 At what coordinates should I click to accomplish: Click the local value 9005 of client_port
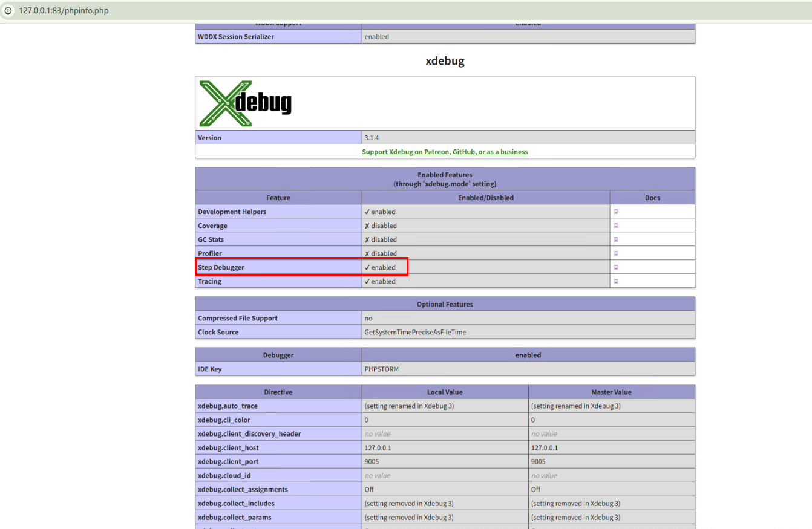pos(371,461)
